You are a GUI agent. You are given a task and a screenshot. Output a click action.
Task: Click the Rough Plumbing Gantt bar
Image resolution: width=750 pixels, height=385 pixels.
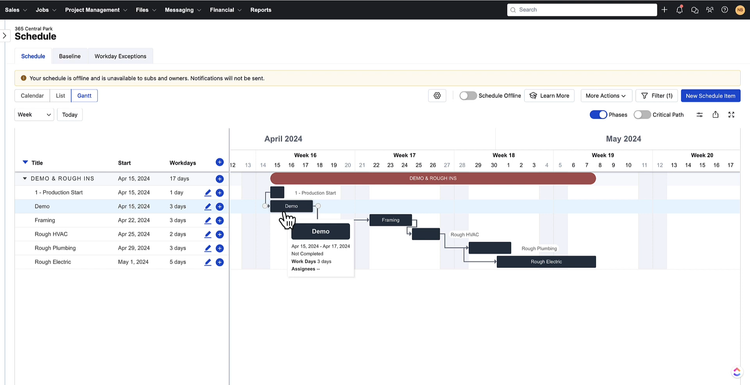point(490,248)
